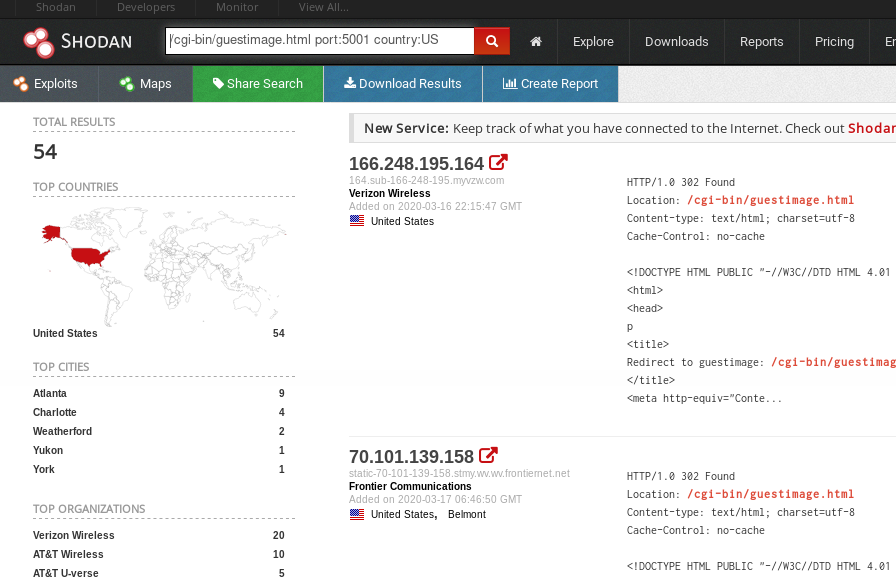Open the Shodan top bar link
Viewport: 896px width, 580px height.
[x=55, y=7]
